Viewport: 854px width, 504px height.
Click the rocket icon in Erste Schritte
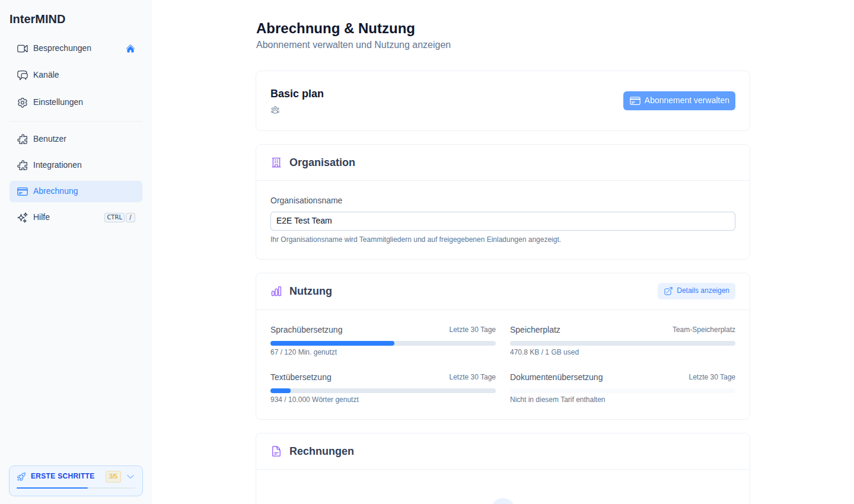click(21, 477)
